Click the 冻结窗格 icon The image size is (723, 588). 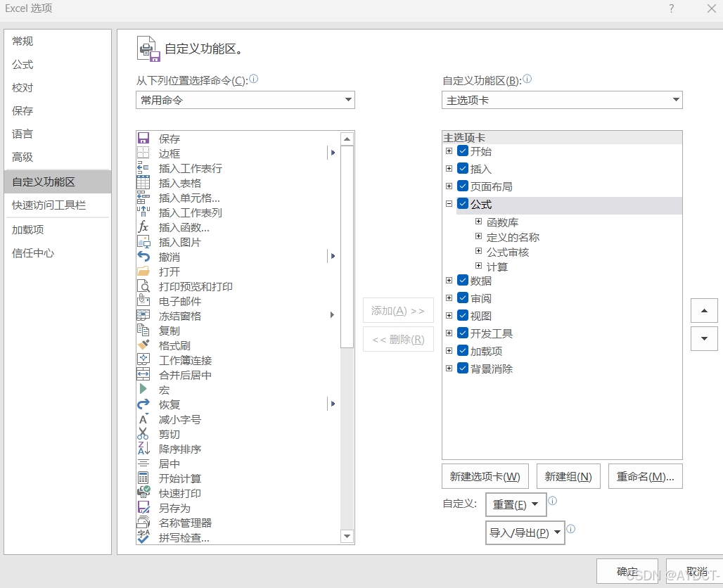click(143, 315)
